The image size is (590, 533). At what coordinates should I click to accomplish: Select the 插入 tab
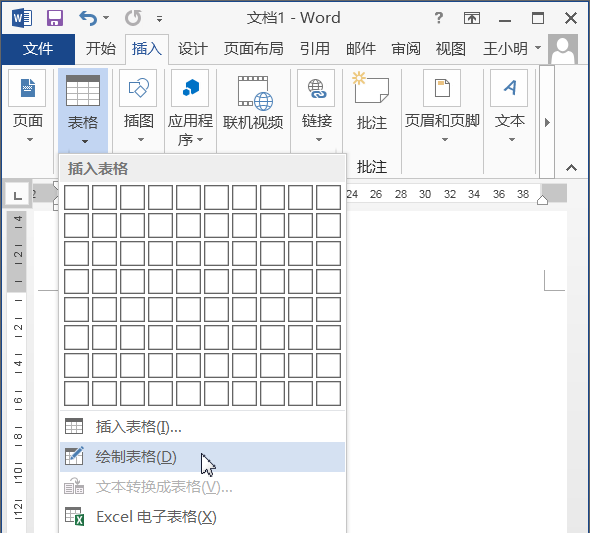147,49
